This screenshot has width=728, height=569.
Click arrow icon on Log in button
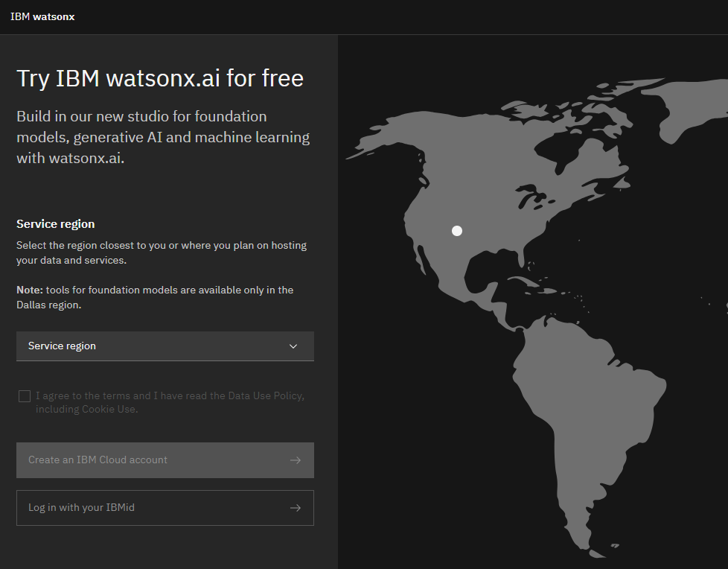click(296, 508)
